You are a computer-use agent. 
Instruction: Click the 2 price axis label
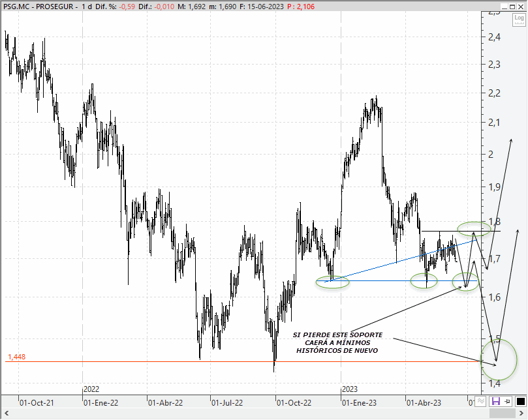tap(491, 154)
